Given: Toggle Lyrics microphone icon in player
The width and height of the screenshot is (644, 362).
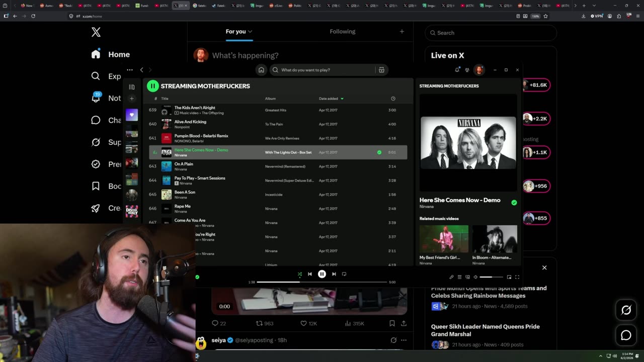Looking at the screenshot, I should (451, 277).
